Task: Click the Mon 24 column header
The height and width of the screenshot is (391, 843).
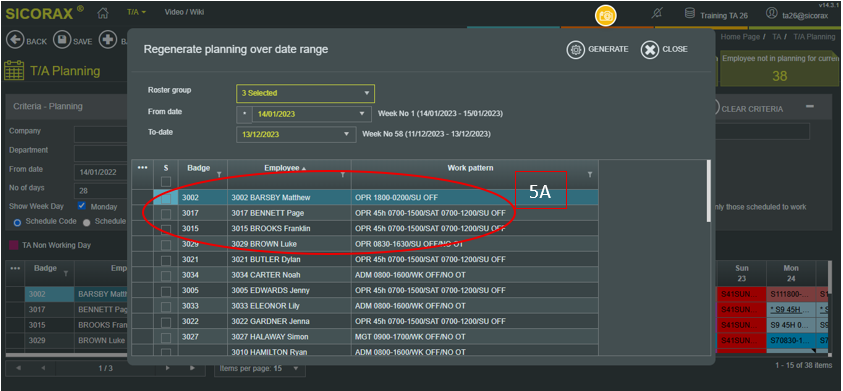Action: pyautogui.click(x=791, y=273)
